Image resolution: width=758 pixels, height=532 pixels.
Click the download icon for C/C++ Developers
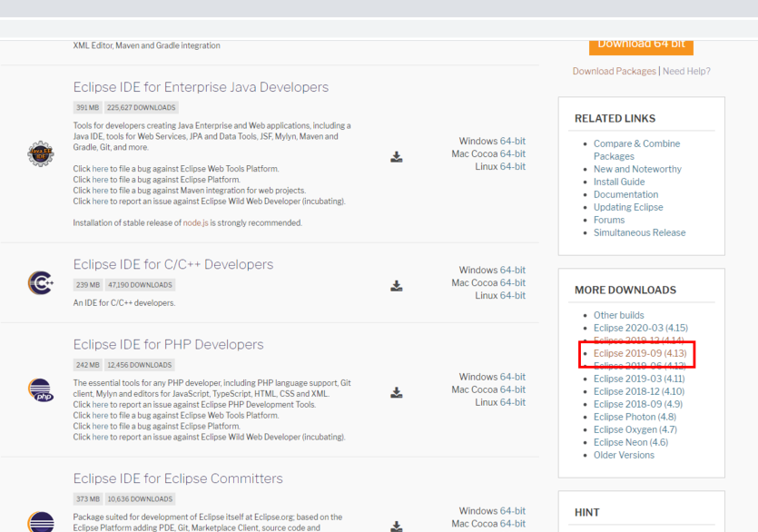tap(397, 286)
